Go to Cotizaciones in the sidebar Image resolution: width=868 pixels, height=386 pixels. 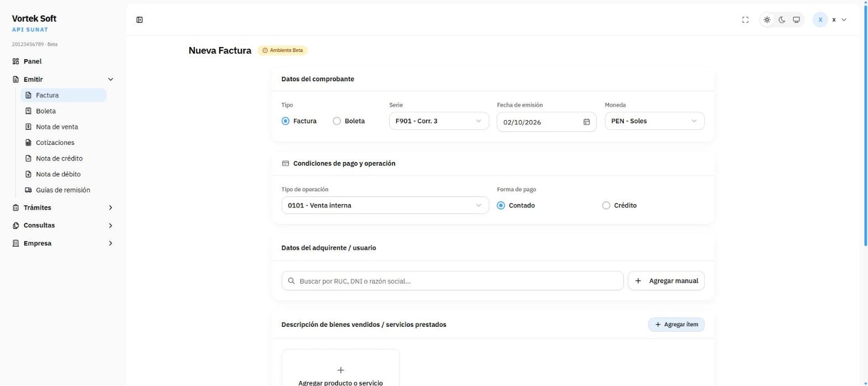(63, 143)
